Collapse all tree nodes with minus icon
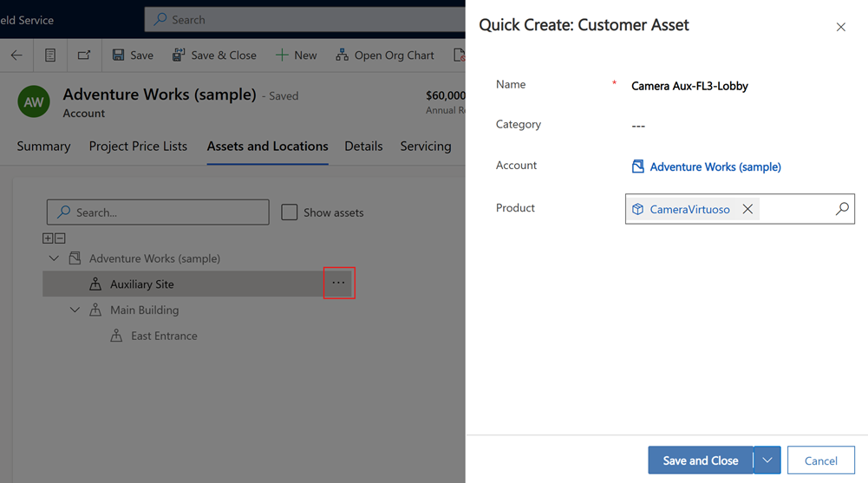 [61, 238]
